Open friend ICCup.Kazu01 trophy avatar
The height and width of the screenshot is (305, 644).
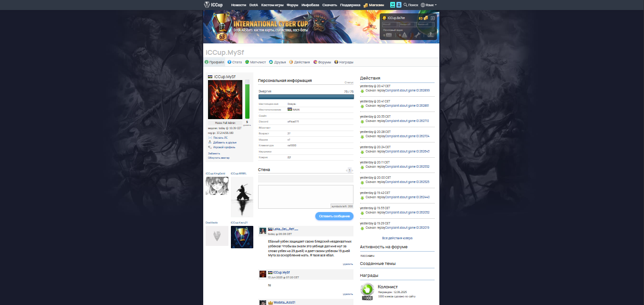[242, 237]
